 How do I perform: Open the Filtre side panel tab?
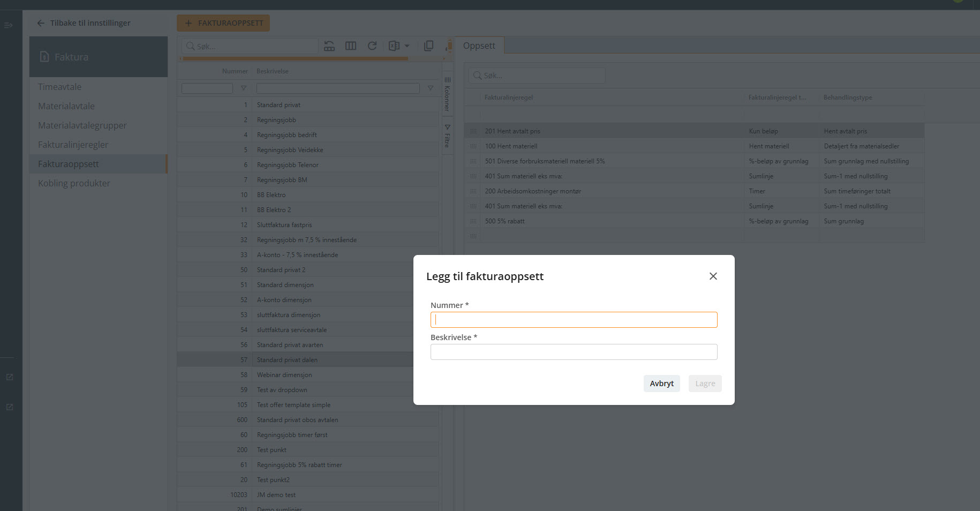click(448, 136)
